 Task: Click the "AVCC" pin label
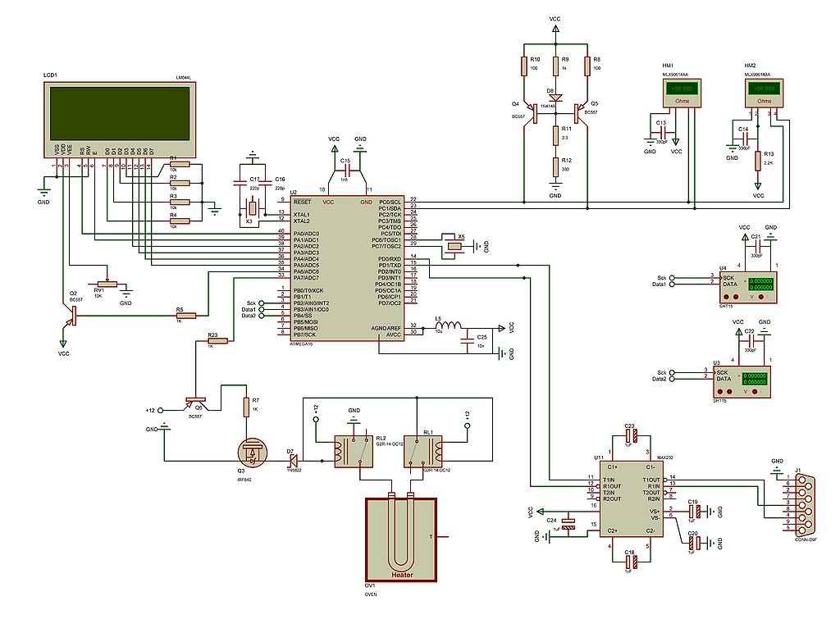(x=394, y=335)
